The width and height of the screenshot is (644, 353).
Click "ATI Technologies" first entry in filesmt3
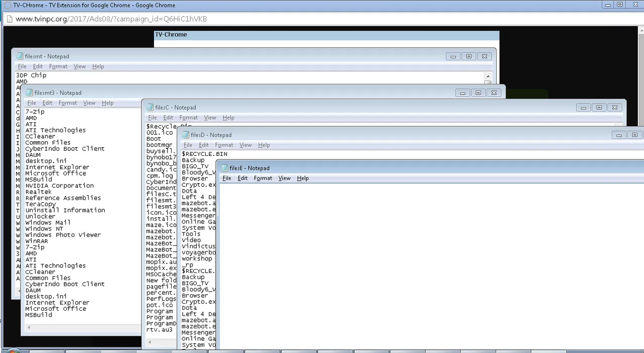tap(56, 130)
